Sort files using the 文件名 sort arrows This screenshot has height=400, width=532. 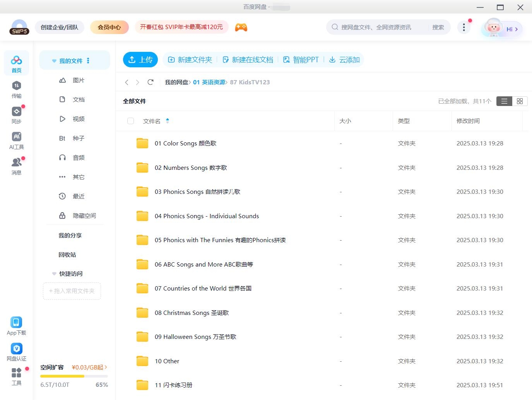point(168,121)
